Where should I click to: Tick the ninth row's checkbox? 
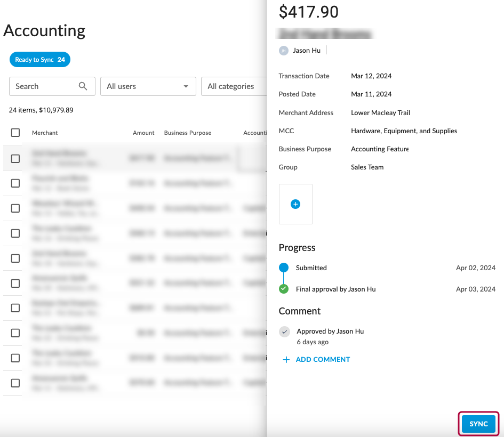pos(15,358)
